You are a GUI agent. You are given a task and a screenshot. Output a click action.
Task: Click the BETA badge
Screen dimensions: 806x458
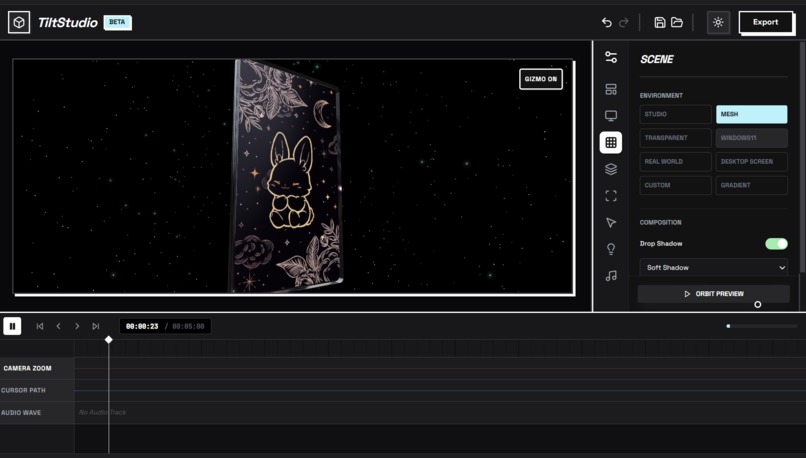117,22
